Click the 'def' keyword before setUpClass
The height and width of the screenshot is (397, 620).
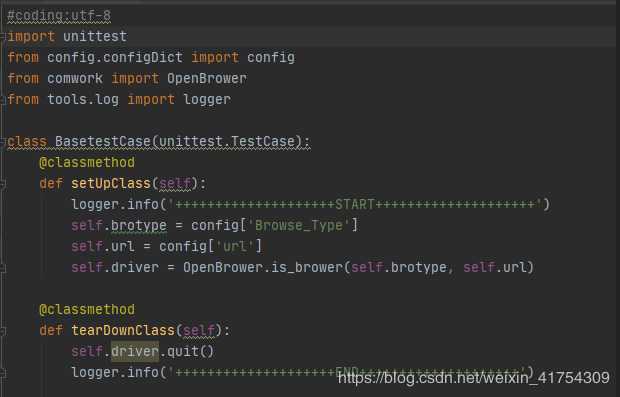51,183
